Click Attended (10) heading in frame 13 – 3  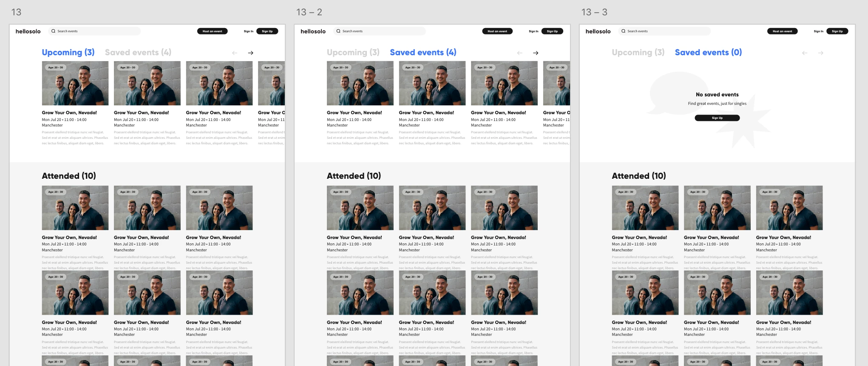point(639,176)
